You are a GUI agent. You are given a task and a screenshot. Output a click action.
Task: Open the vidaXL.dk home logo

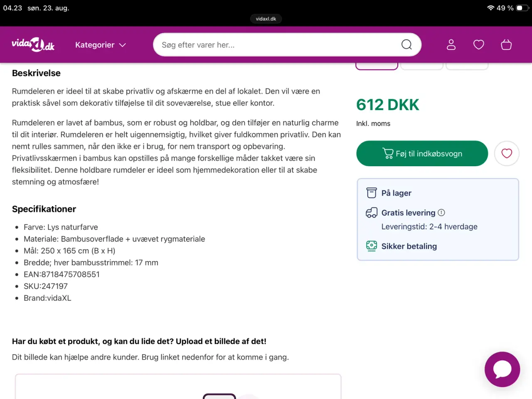[x=33, y=44]
